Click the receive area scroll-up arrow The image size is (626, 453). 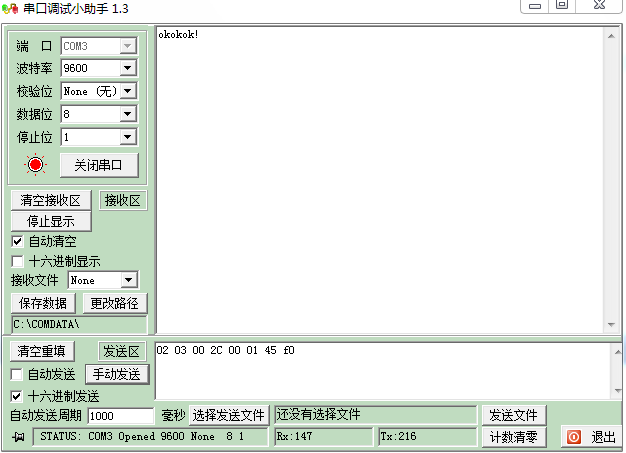[x=612, y=36]
